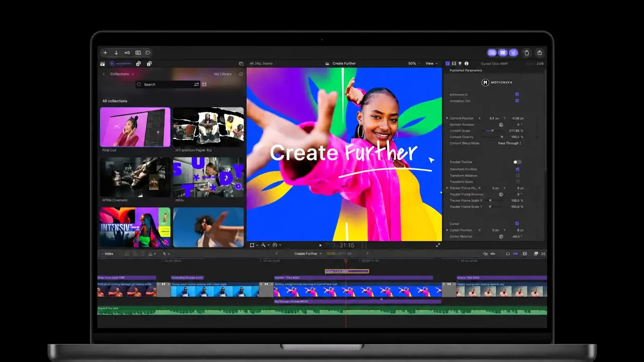Open the info inspector icon
This screenshot has width=644, height=362.
click(x=466, y=64)
